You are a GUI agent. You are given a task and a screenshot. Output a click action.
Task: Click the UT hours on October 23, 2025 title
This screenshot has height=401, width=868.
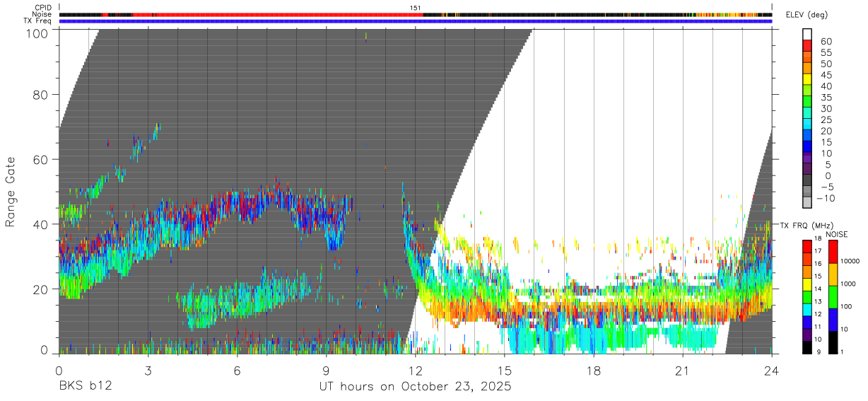tap(416, 387)
